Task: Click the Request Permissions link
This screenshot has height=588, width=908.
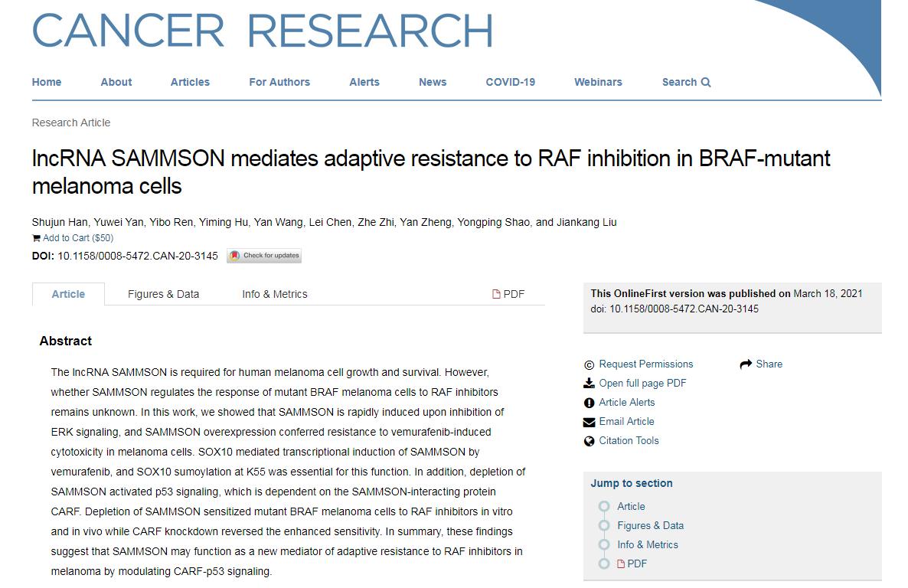Action: click(645, 364)
